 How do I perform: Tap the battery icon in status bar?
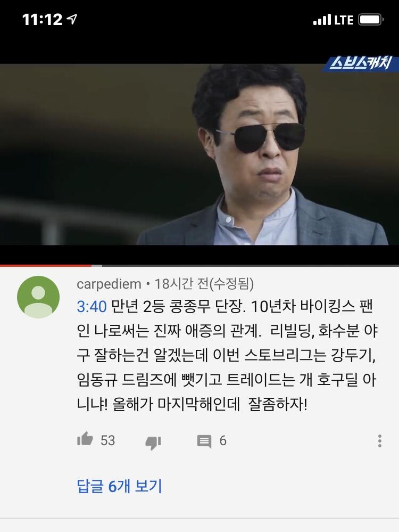coord(371,20)
